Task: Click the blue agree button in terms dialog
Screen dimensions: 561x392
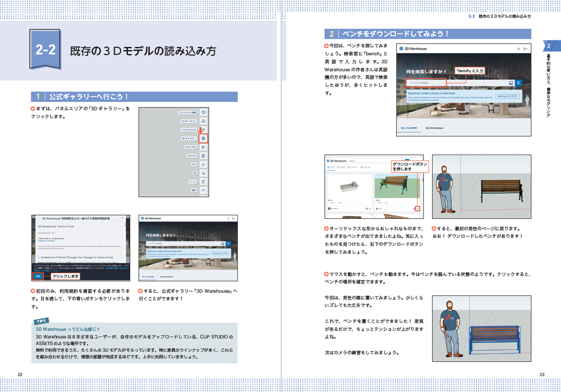Action: point(38,276)
